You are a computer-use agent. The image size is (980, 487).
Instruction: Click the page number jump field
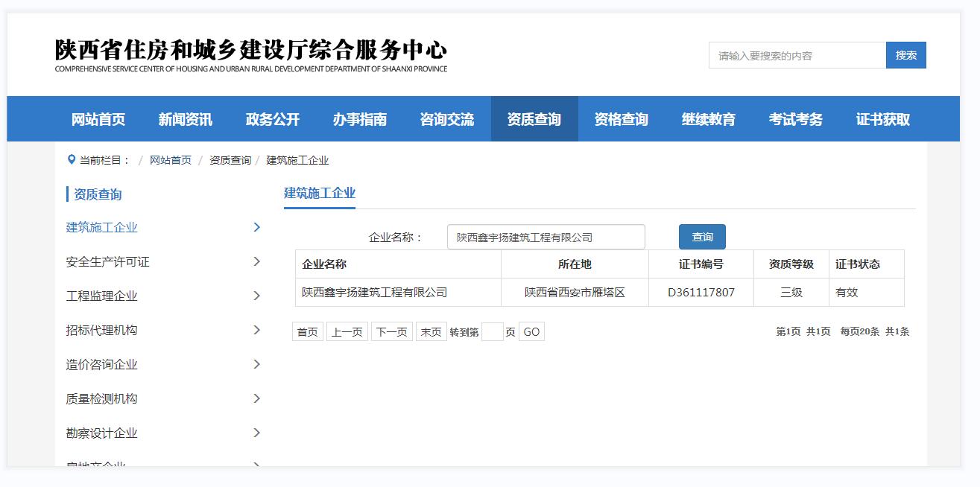tap(492, 332)
